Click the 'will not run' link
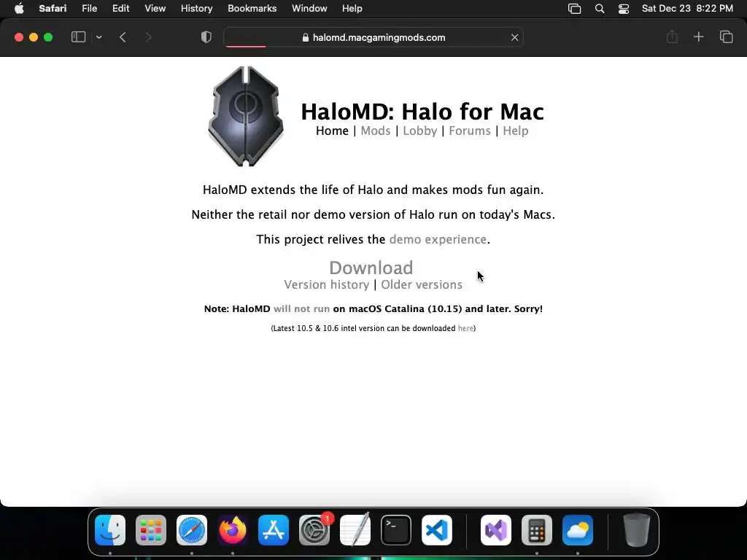The width and height of the screenshot is (747, 560). [301, 308]
